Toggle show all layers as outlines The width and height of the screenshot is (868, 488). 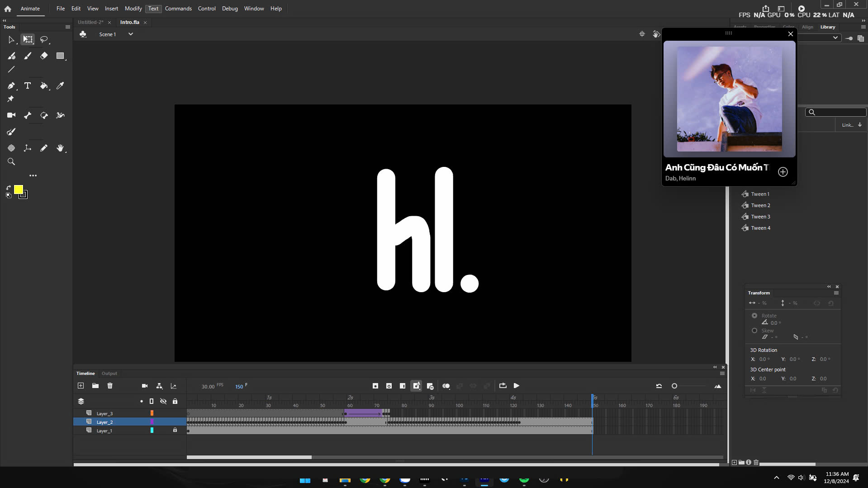(x=152, y=402)
